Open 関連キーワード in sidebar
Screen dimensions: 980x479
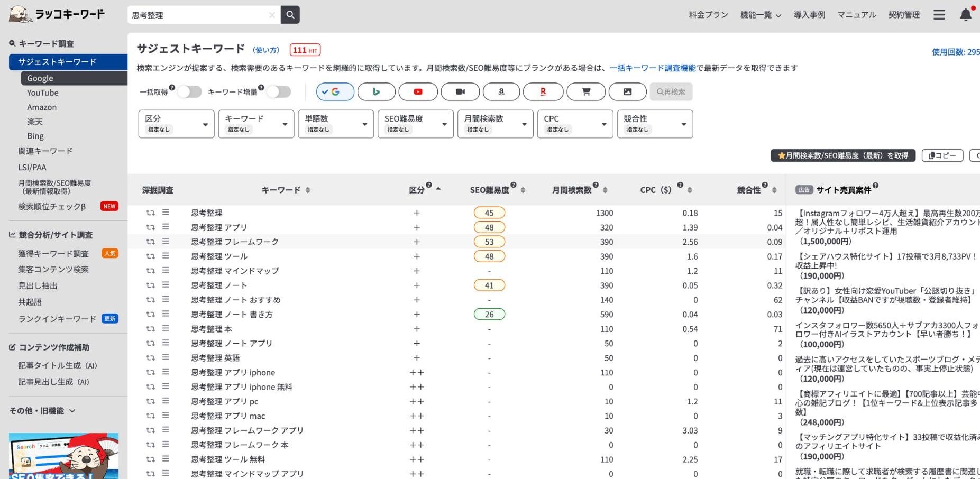(x=45, y=151)
